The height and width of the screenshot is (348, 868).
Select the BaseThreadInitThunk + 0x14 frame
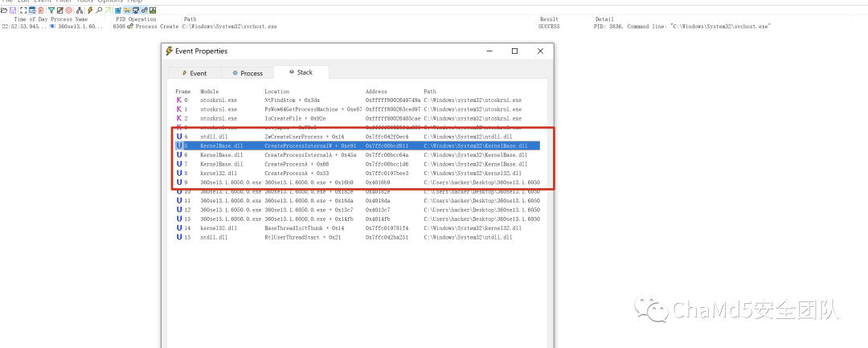pyautogui.click(x=357, y=228)
